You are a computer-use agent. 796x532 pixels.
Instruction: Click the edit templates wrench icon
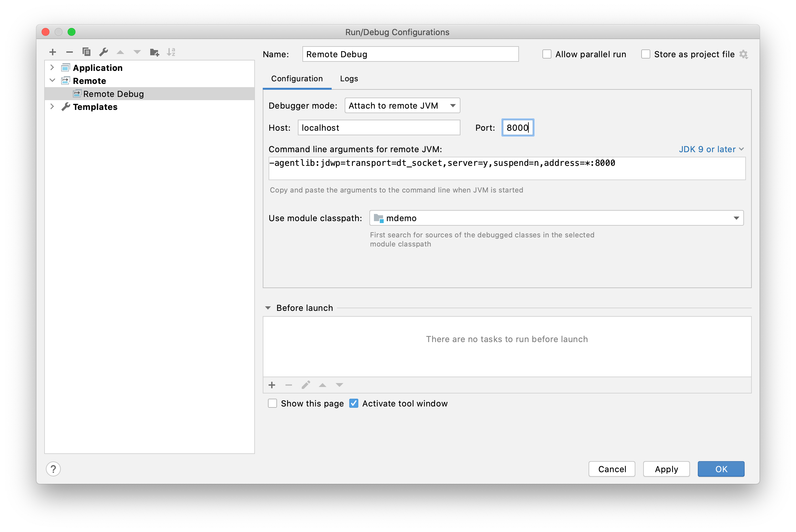click(x=103, y=52)
